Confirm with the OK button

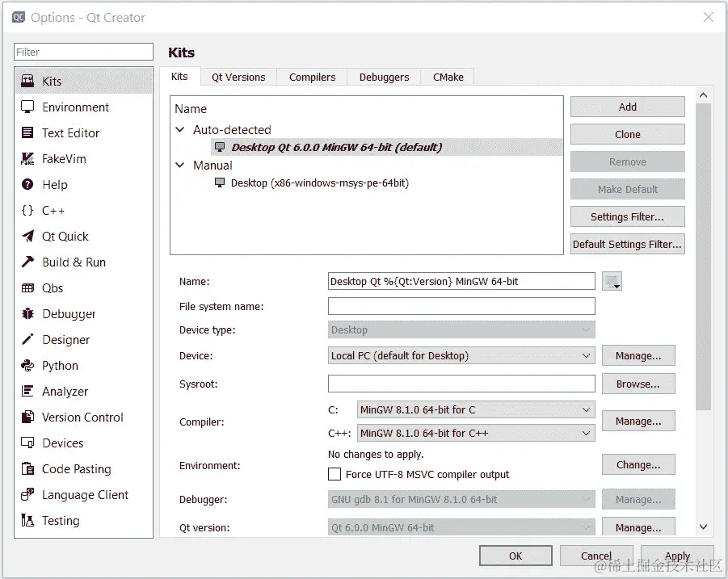(515, 556)
